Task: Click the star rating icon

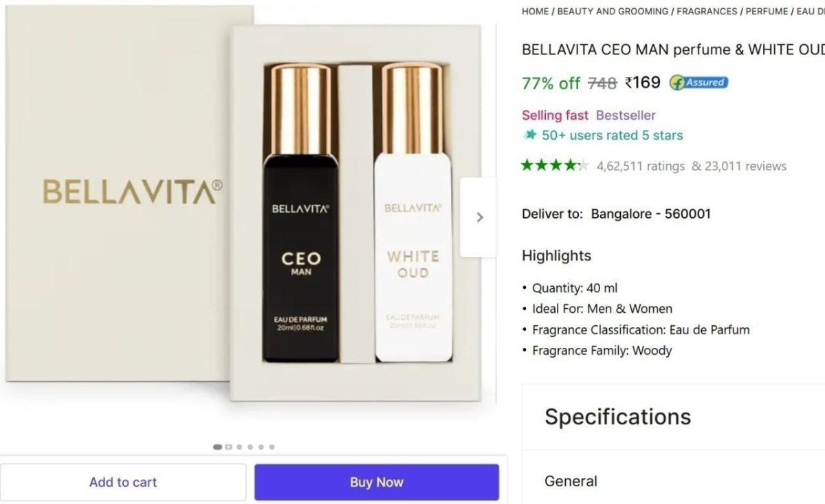Action: tap(555, 165)
